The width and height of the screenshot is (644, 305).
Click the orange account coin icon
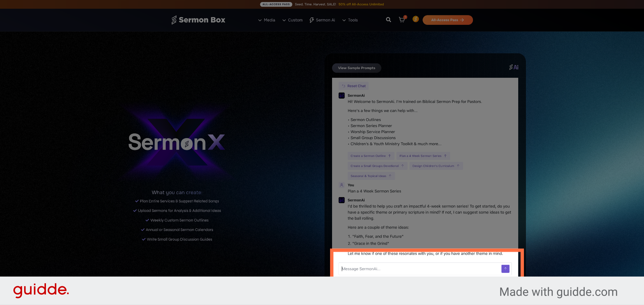click(416, 19)
